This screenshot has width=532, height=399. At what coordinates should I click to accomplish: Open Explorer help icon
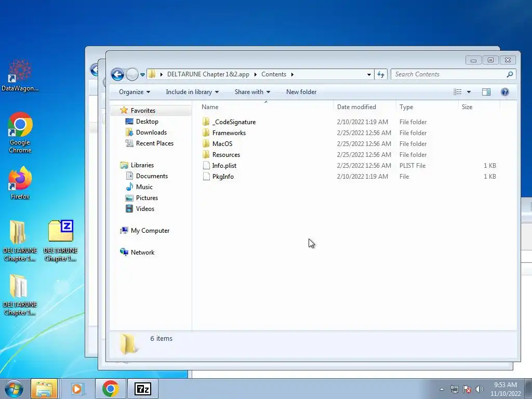tap(505, 92)
